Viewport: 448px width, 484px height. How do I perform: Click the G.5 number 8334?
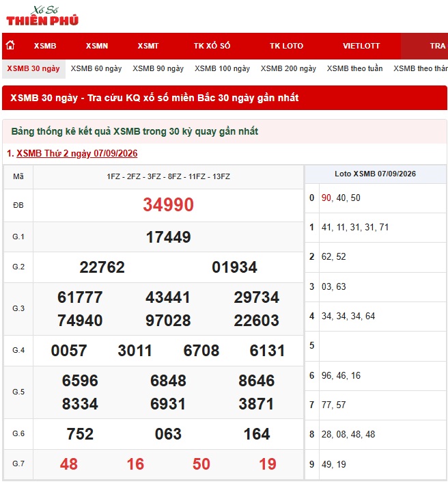80,404
